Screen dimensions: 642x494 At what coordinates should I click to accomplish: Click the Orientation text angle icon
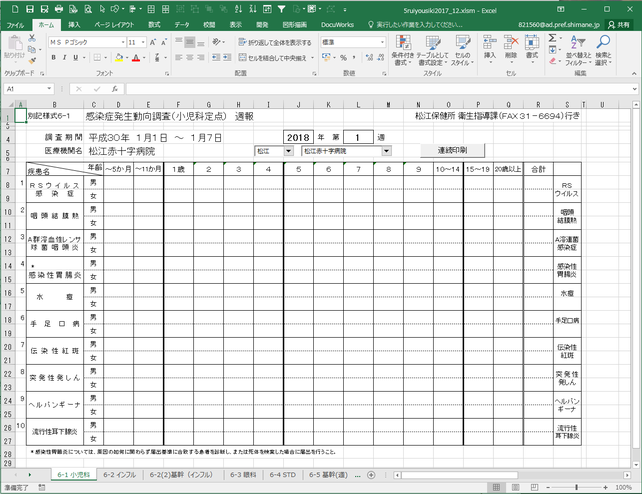click(x=216, y=42)
